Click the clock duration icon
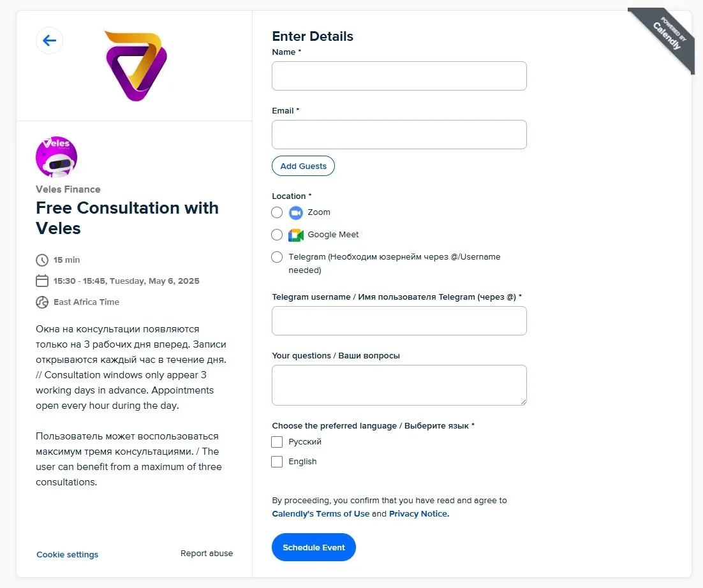Screen dimensions: 703x588 pos(42,260)
